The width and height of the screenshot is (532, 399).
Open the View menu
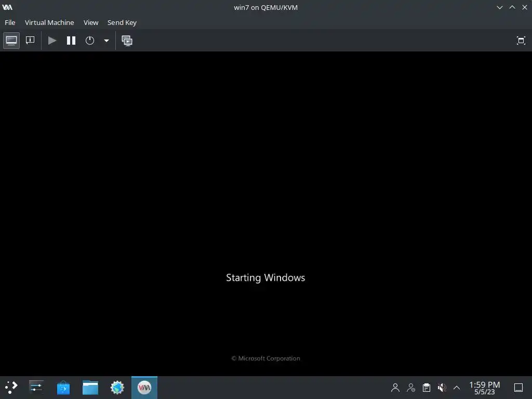[x=91, y=22]
